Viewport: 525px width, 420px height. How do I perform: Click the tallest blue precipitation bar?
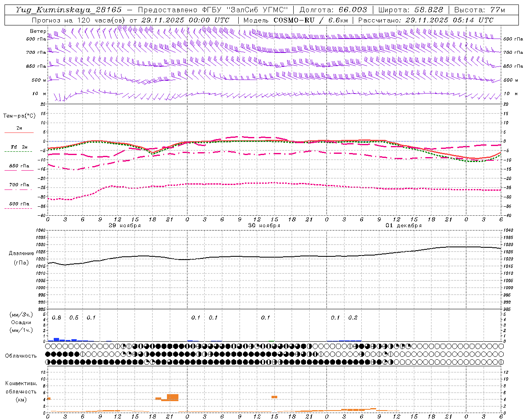[x=57, y=340]
